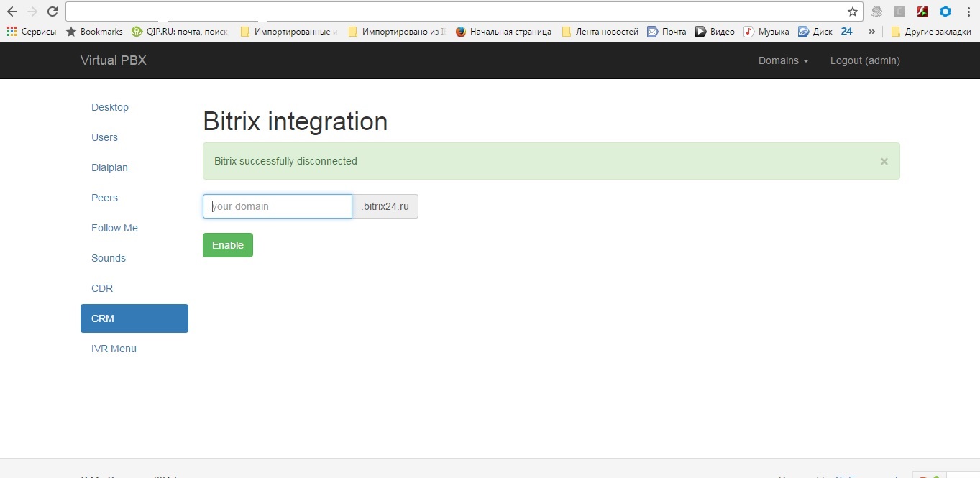
Task: Click the Virtual PBX brand link
Action: click(x=113, y=60)
